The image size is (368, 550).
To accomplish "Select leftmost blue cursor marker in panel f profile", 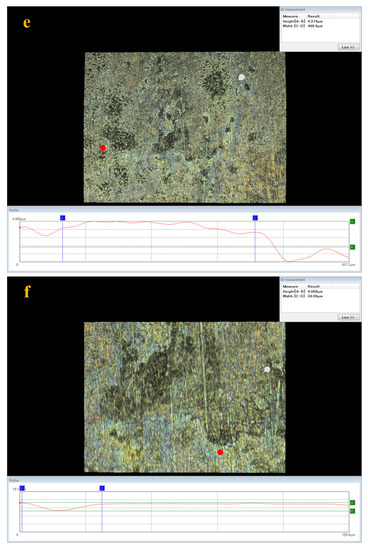I will [22, 488].
